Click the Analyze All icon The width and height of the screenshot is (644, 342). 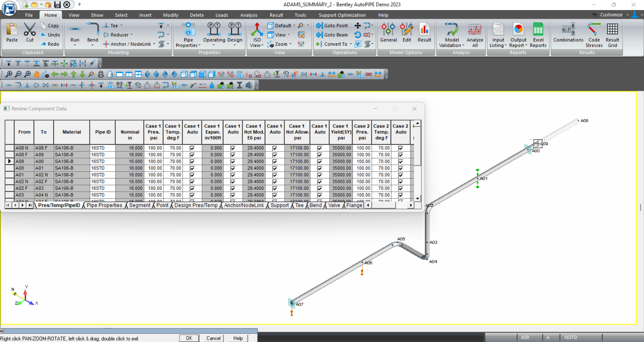click(x=475, y=35)
